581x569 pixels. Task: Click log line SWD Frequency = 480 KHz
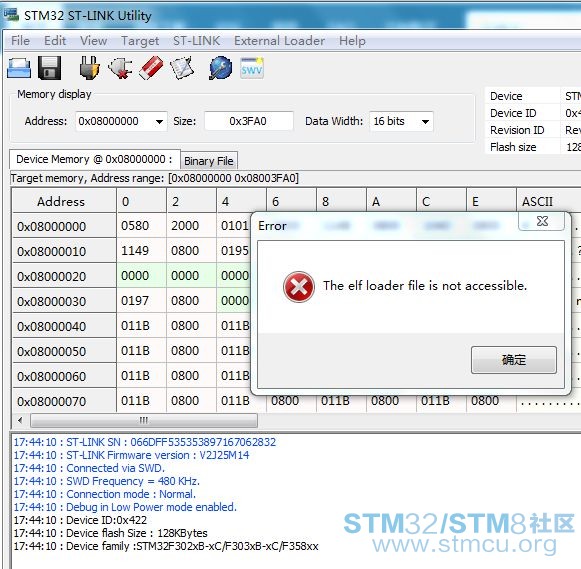107,481
